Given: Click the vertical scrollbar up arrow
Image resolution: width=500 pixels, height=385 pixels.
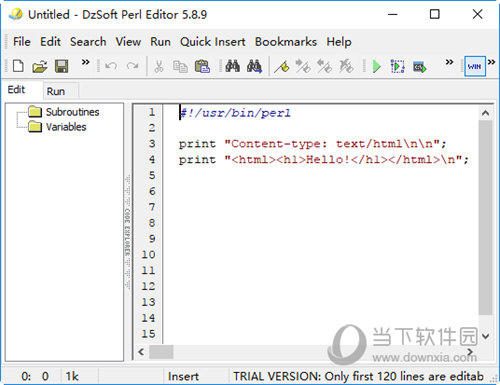Looking at the screenshot, I should (x=485, y=113).
